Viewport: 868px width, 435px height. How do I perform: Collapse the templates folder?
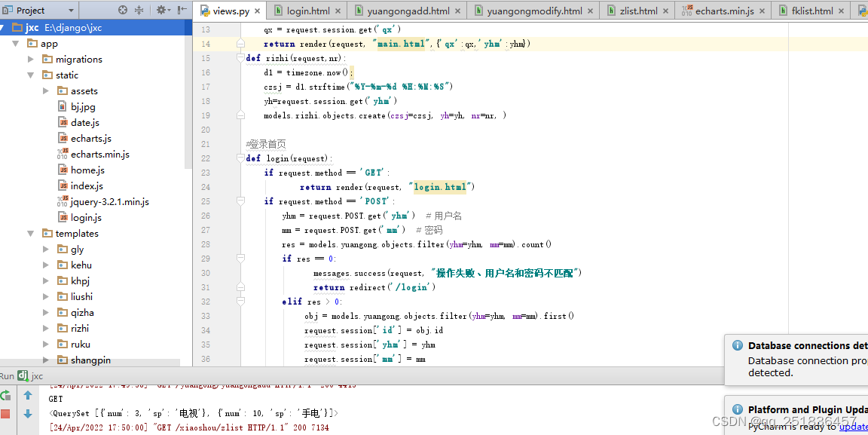[31, 233]
